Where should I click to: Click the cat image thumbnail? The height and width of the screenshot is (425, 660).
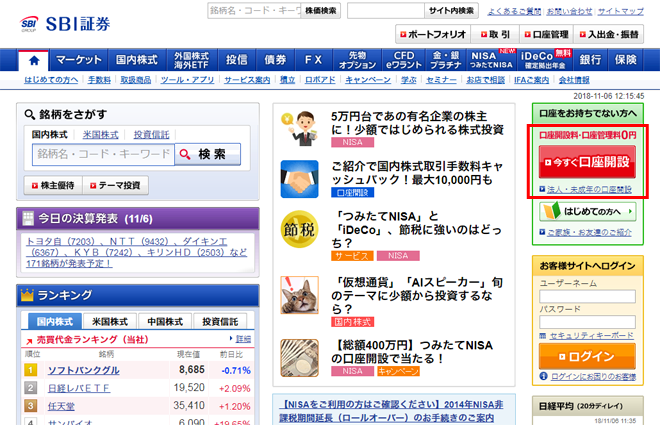tap(299, 295)
